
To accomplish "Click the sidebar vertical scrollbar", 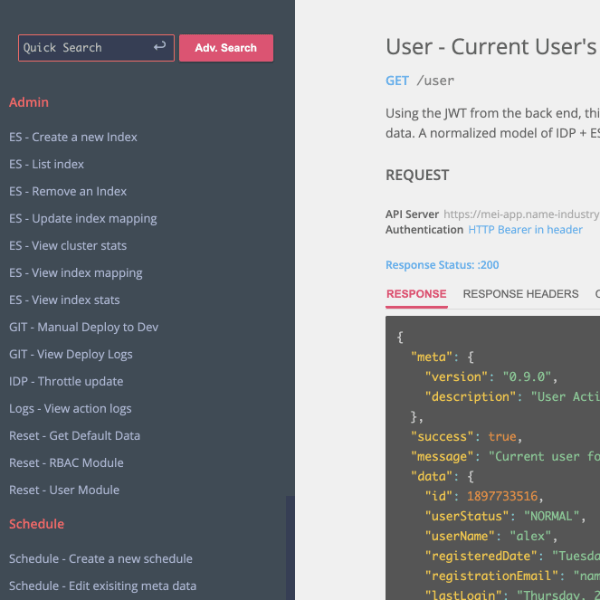I will pyautogui.click(x=290, y=548).
